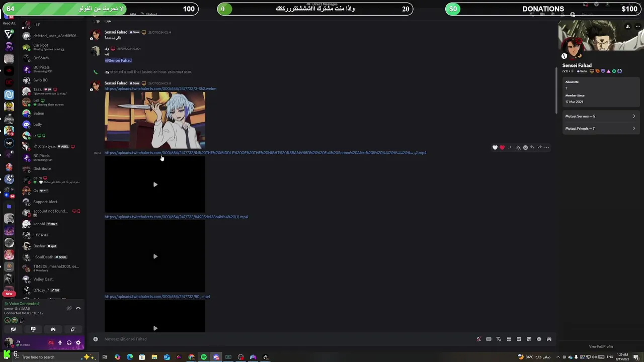Open the IN THE MIDDLE OF THE NIGHT mp4 link
Viewport: 644px width, 362px height.
[265, 153]
